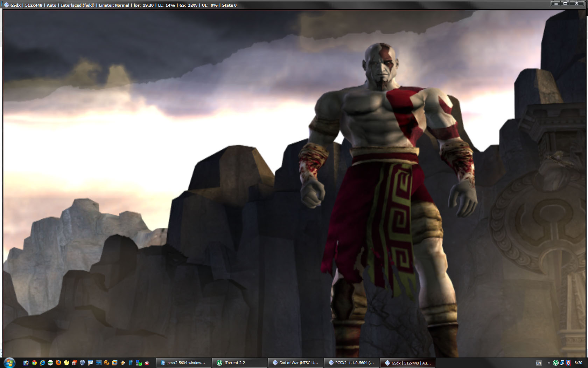588x368 pixels.
Task: Switch to the pcsx2-5604-windows taskbar window
Action: [184, 363]
